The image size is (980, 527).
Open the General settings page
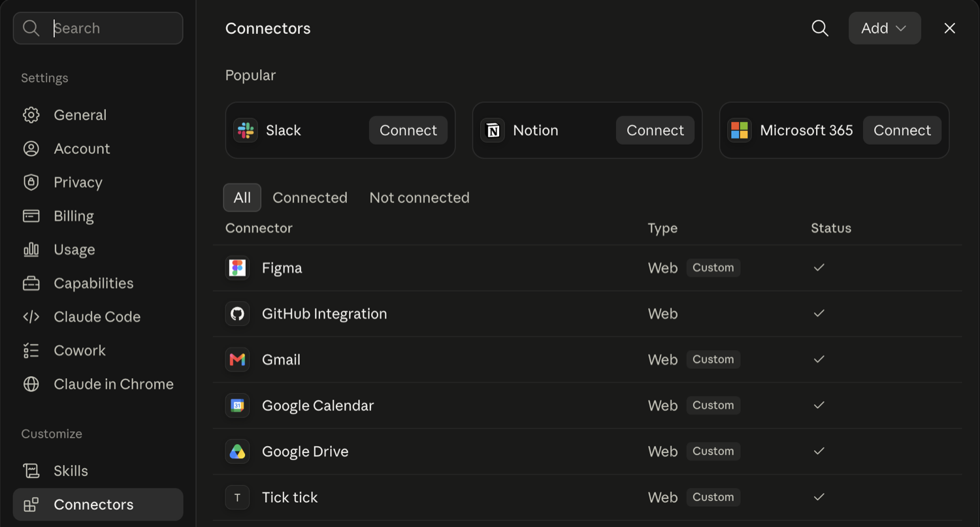(98, 115)
